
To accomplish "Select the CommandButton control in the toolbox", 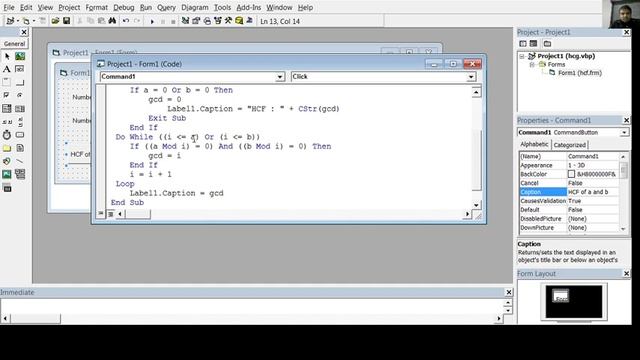I will (20, 82).
